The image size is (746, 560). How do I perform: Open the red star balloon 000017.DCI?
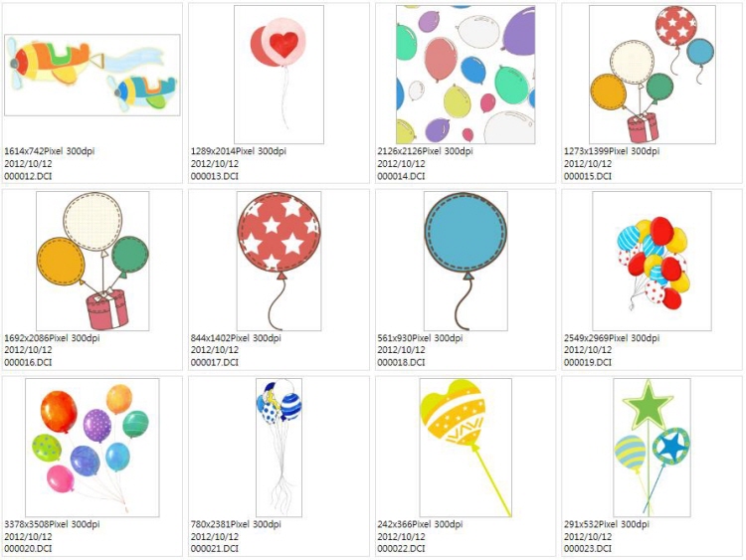coord(279,262)
